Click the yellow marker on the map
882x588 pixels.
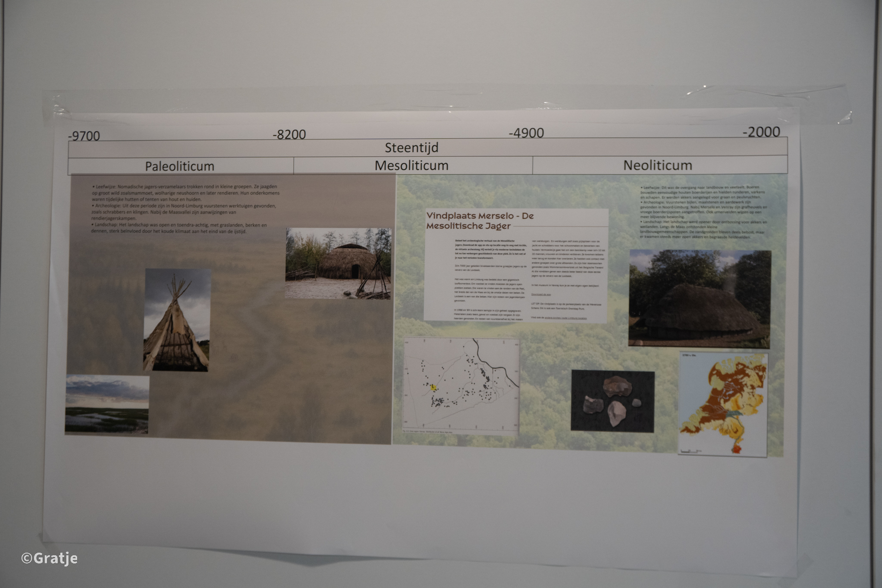pyautogui.click(x=434, y=388)
